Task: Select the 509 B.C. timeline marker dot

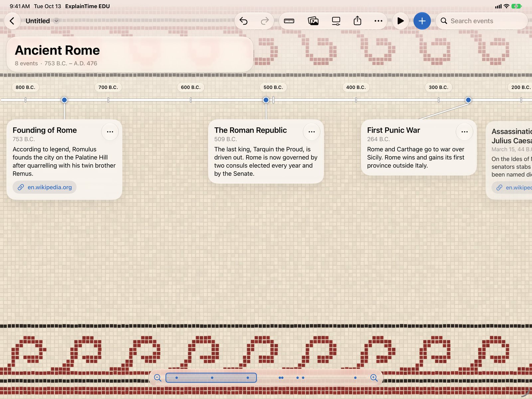Action: (x=266, y=100)
